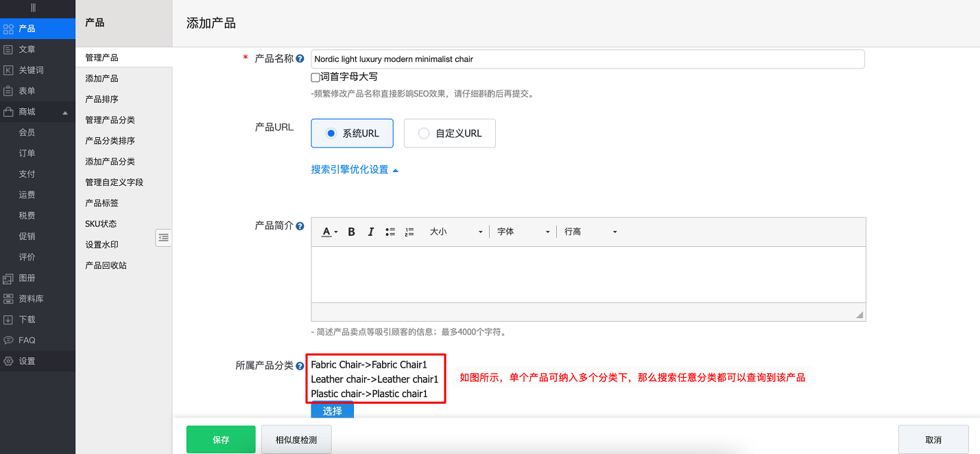Click the green 保存 button
Viewport: 980px width, 454px height.
coord(221,439)
